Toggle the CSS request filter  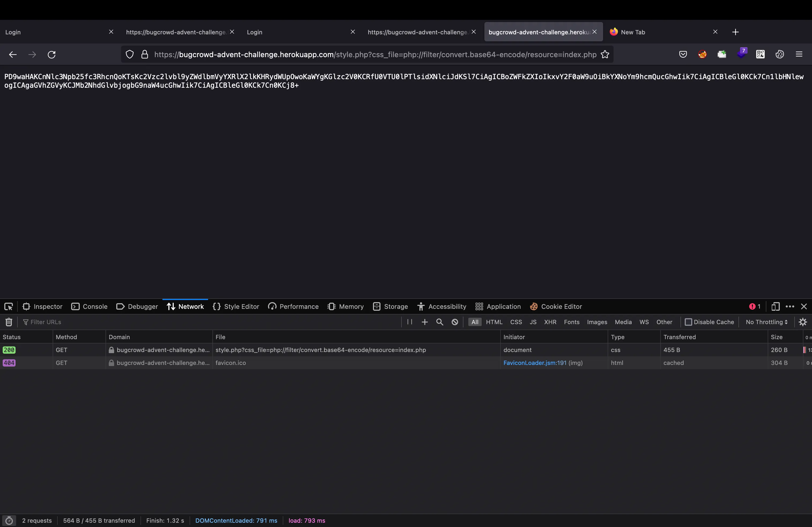(516, 322)
